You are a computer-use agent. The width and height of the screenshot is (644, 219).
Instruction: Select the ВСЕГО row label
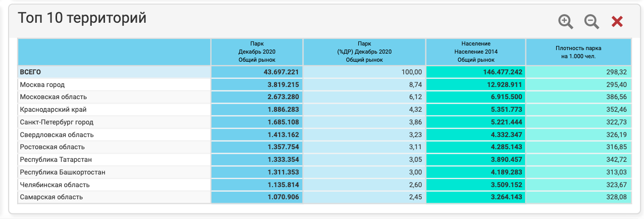click(30, 72)
